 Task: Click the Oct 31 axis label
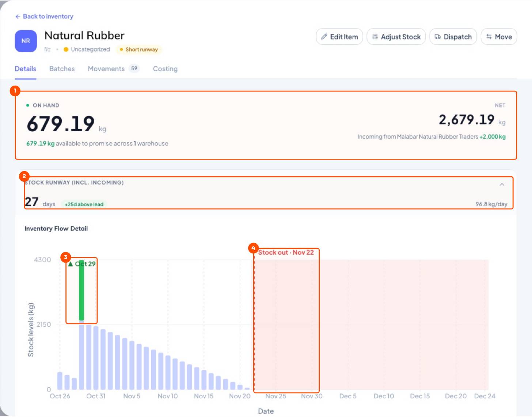(96, 396)
